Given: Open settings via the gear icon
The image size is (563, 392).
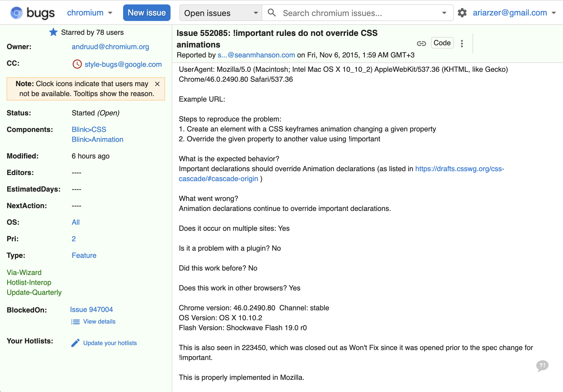Looking at the screenshot, I should coord(462,13).
